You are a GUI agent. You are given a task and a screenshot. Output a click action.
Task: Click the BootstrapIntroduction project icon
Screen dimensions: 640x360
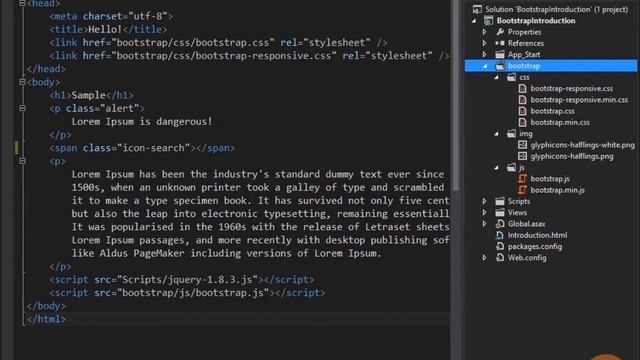click(489, 20)
